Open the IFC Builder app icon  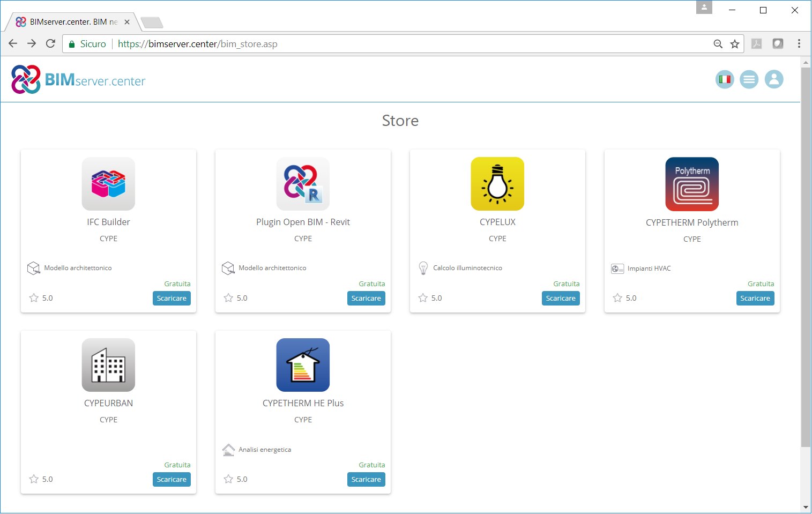click(x=108, y=184)
